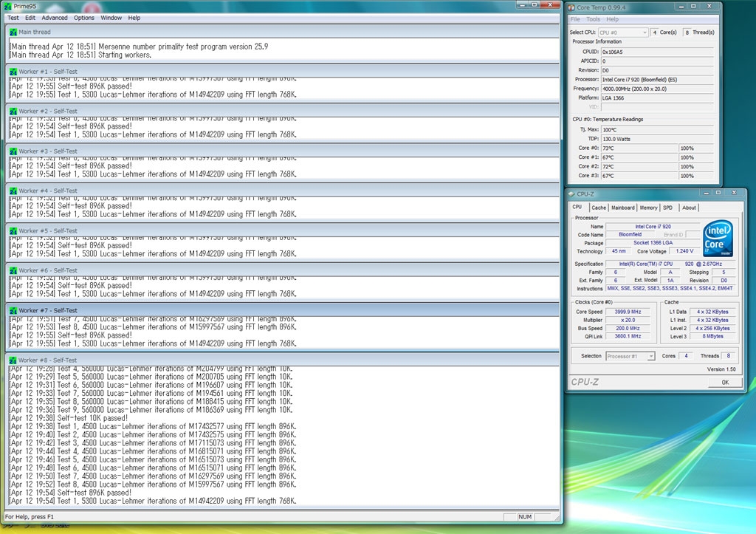The height and width of the screenshot is (534, 756).
Task: Click the Main thread window icon
Action: click(13, 32)
